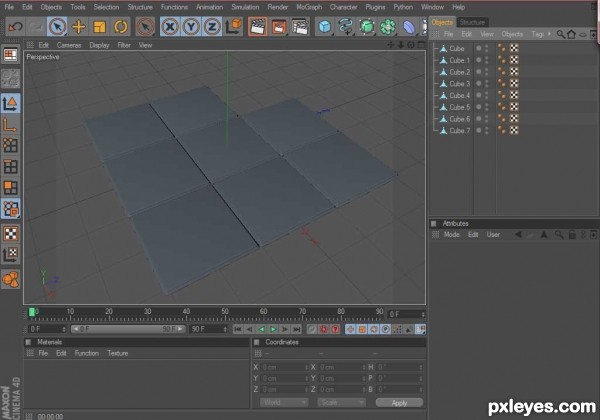Click the Apply button in Coordinates
The height and width of the screenshot is (420, 600).
pyautogui.click(x=399, y=403)
